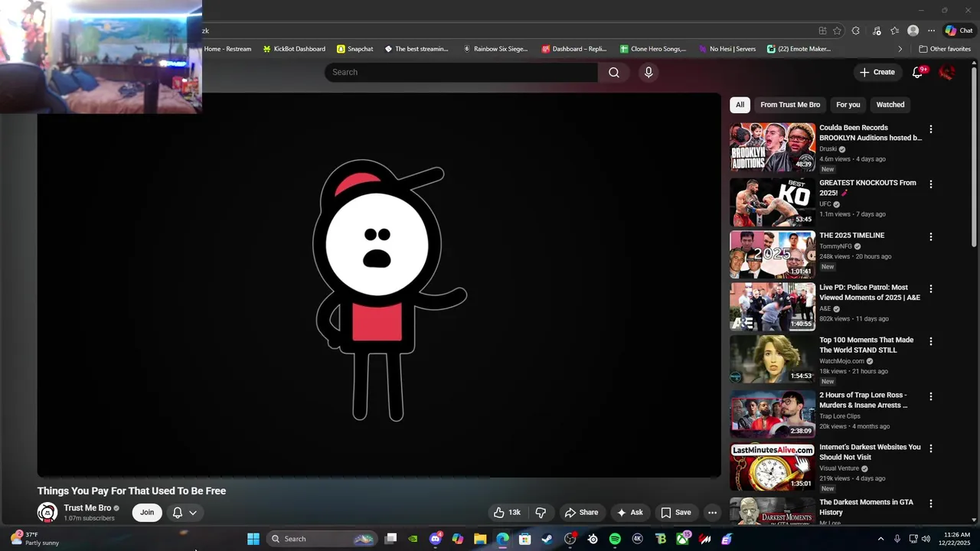This screenshot has width=980, height=551.
Task: Select the Watched filter chip
Action: 890,105
